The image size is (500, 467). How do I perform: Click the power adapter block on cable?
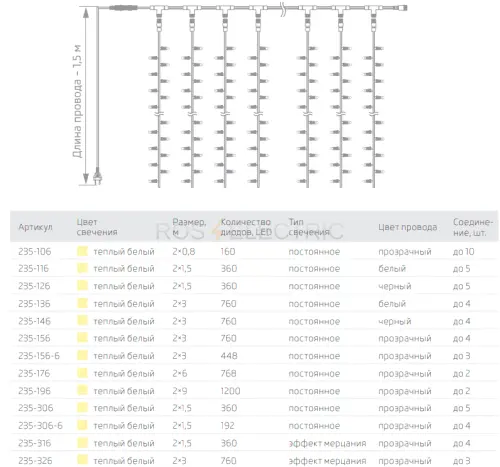123,7
